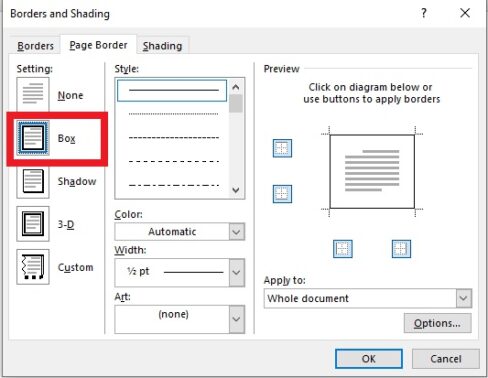The height and width of the screenshot is (378, 488).
Task: Toggle the bottom border preview button
Action: click(282, 194)
